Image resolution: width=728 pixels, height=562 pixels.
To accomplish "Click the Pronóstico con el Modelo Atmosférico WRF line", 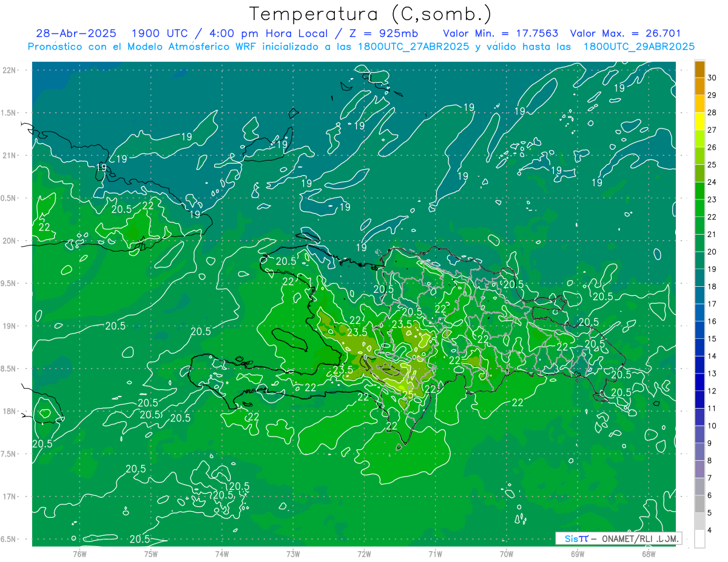I will tap(361, 47).
